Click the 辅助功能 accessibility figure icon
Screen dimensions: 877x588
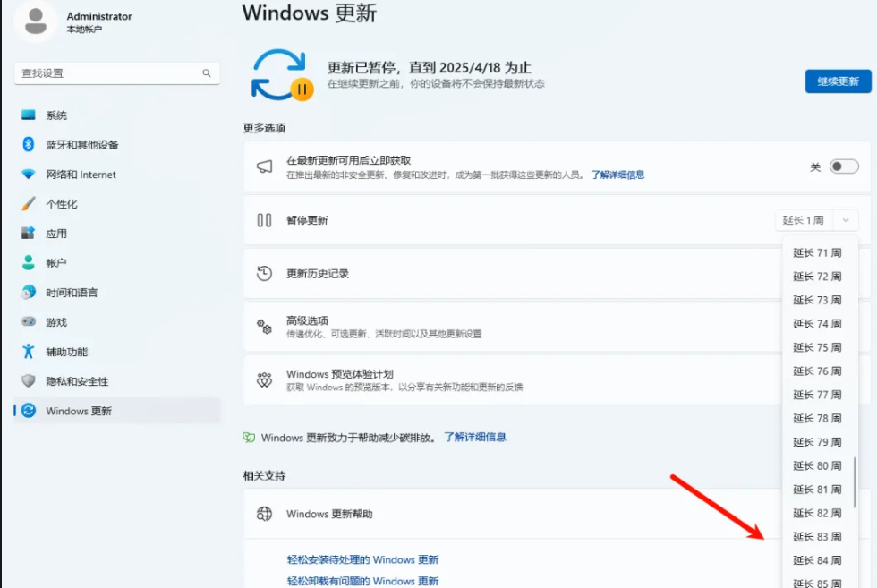(x=29, y=352)
